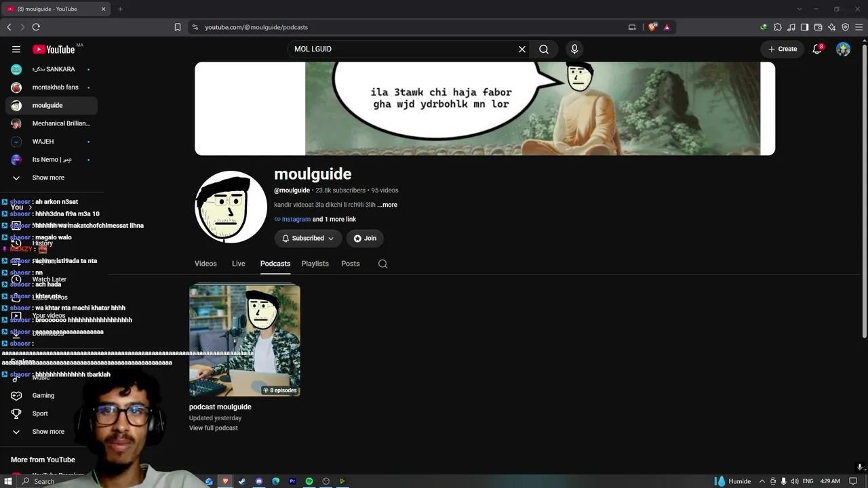Open the account avatar menu
Screen dimensions: 868x488
(843, 49)
